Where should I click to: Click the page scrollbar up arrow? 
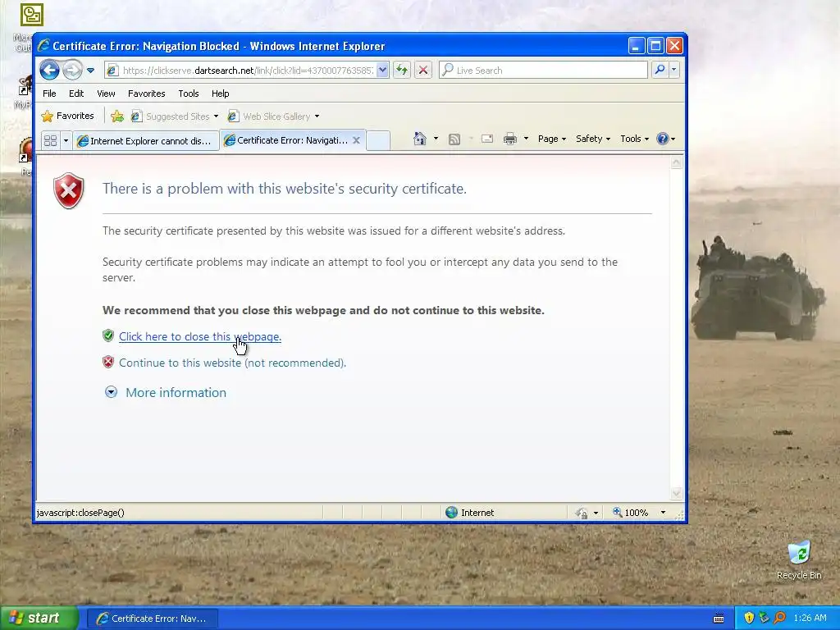[677, 162]
